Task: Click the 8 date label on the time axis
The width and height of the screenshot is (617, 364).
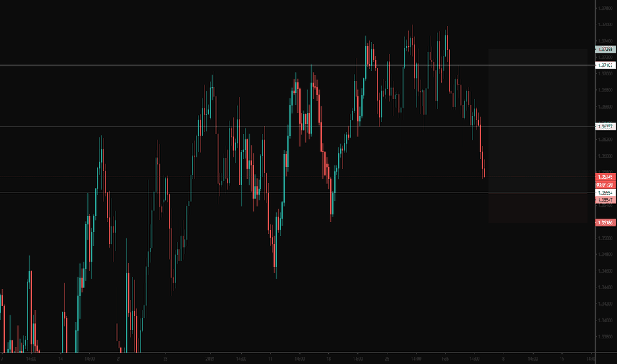Action: pos(503,359)
